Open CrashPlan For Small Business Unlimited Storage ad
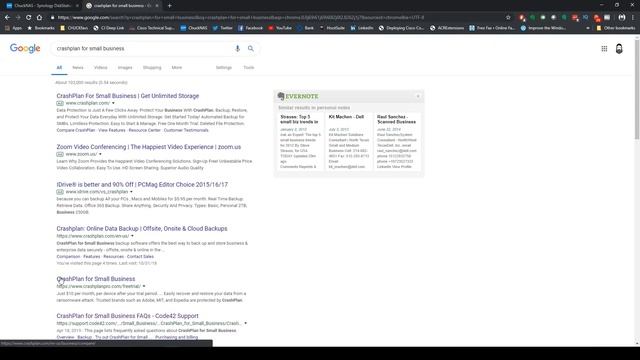The height and width of the screenshot is (360, 640). click(128, 96)
